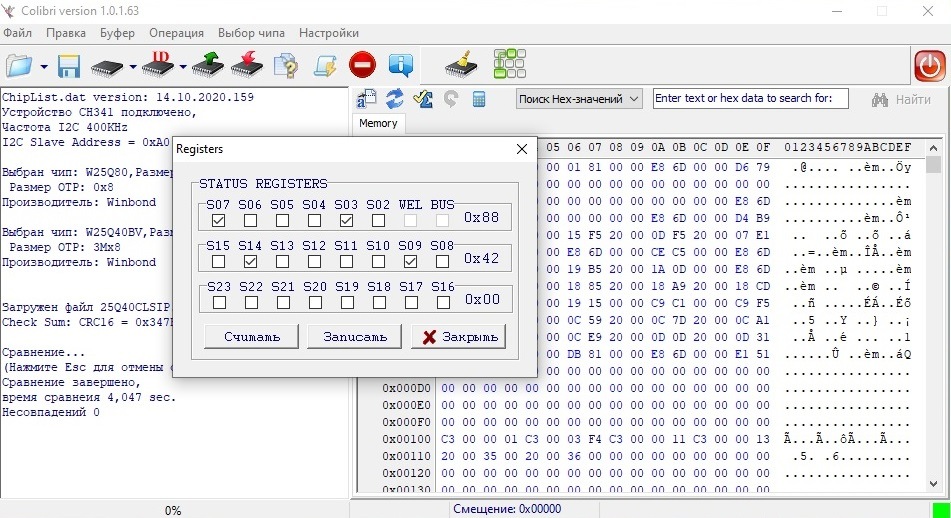
Task: Click the checkmark edit icon in hex toolbar
Action: pos(423,98)
